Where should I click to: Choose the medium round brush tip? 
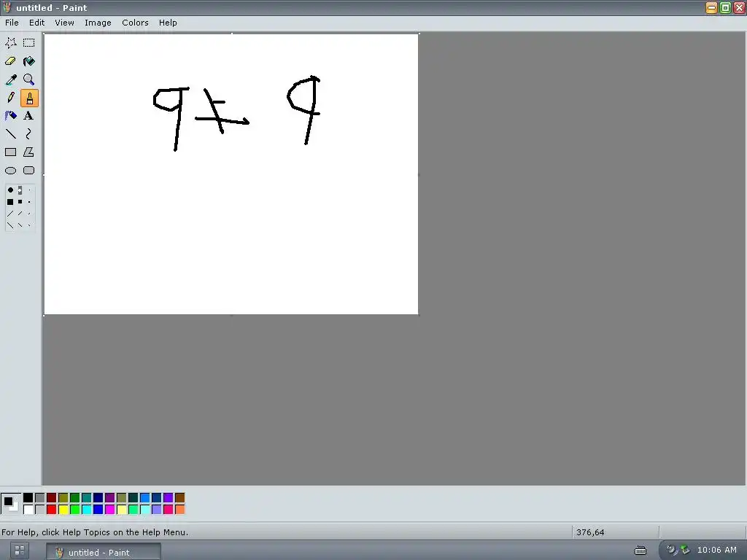20,190
